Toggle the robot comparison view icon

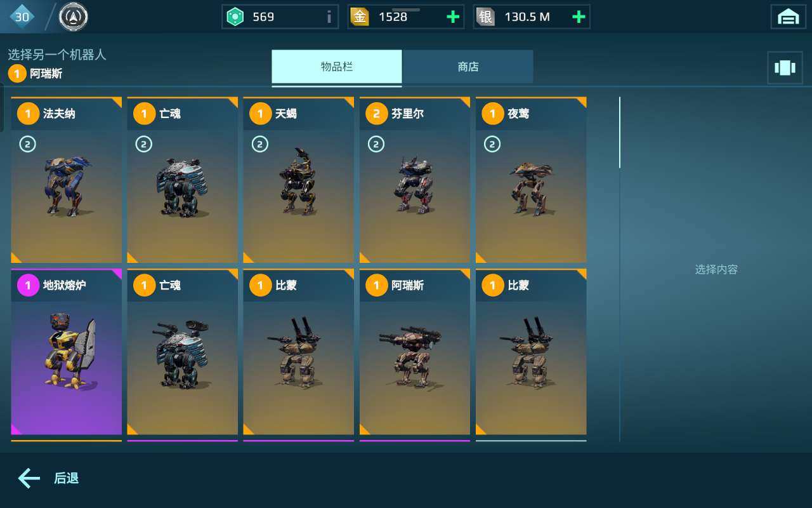tap(785, 68)
